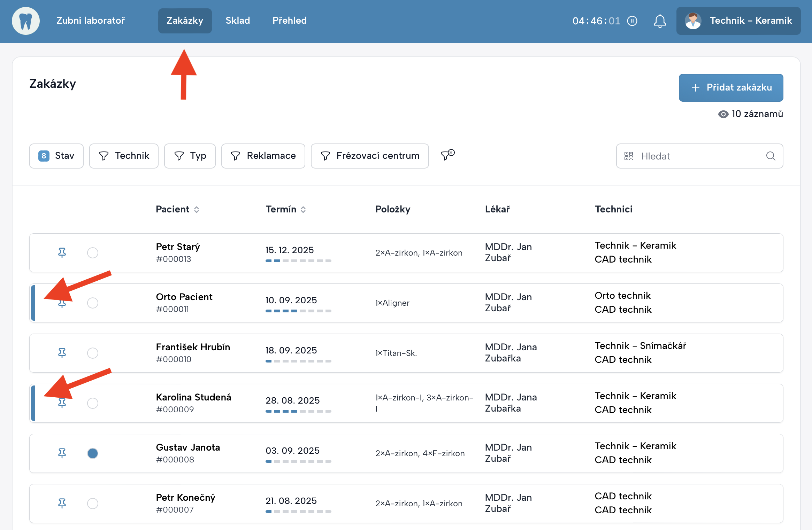Switch to the Sklad tab
This screenshot has width=812, height=530.
pyautogui.click(x=238, y=21)
